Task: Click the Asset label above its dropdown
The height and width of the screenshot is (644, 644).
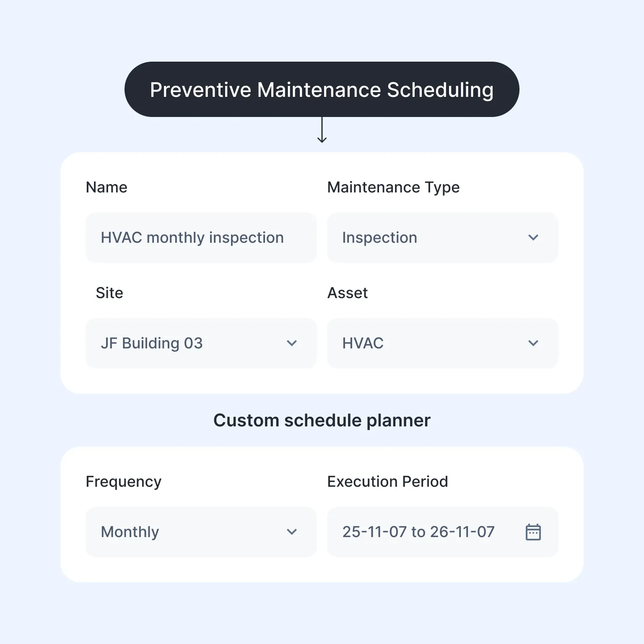Action: 348,293
